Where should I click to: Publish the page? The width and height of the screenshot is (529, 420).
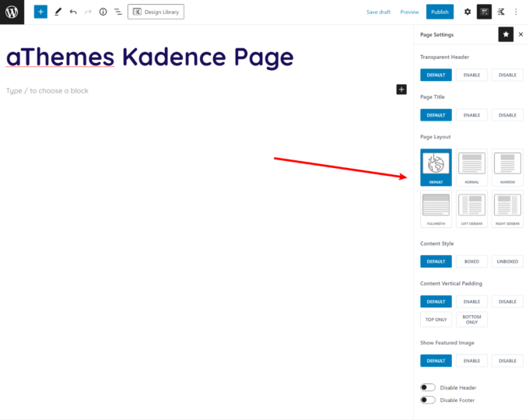440,12
